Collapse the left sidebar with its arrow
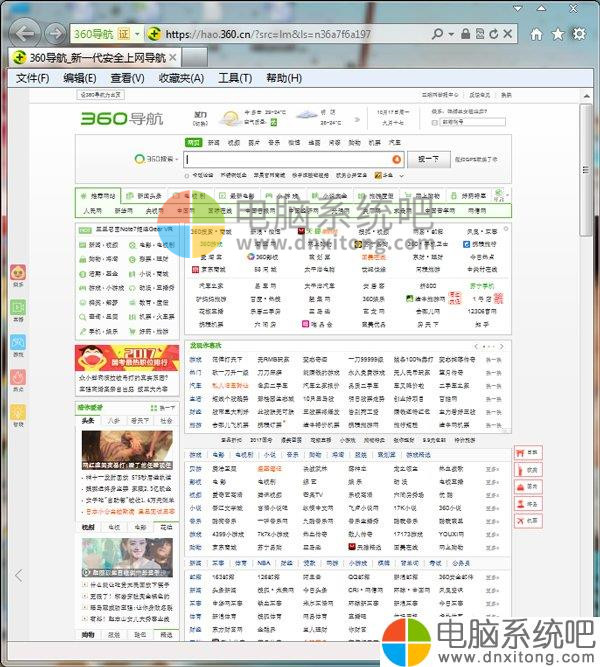600x667 pixels. (x=18, y=576)
